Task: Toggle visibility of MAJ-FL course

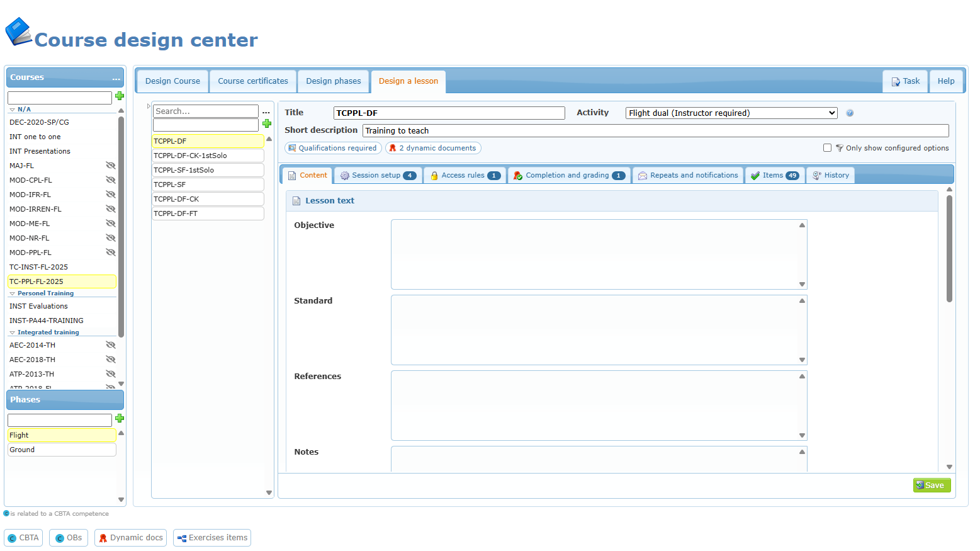Action: [111, 166]
